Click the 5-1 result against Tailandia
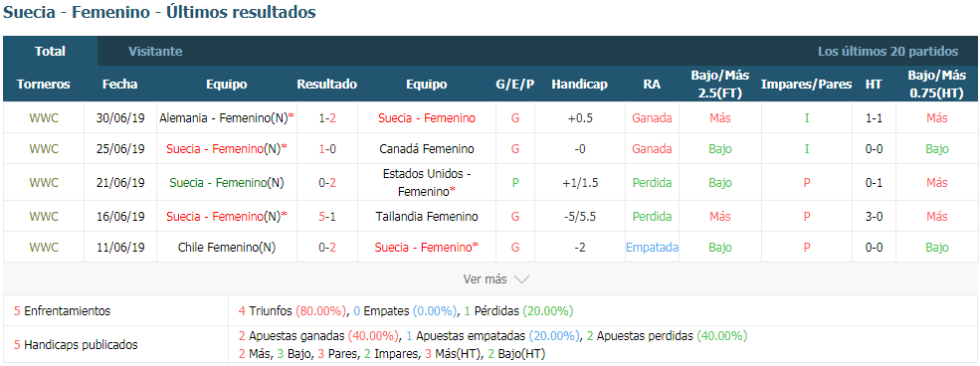This screenshot has width=980, height=366. pyautogui.click(x=327, y=217)
